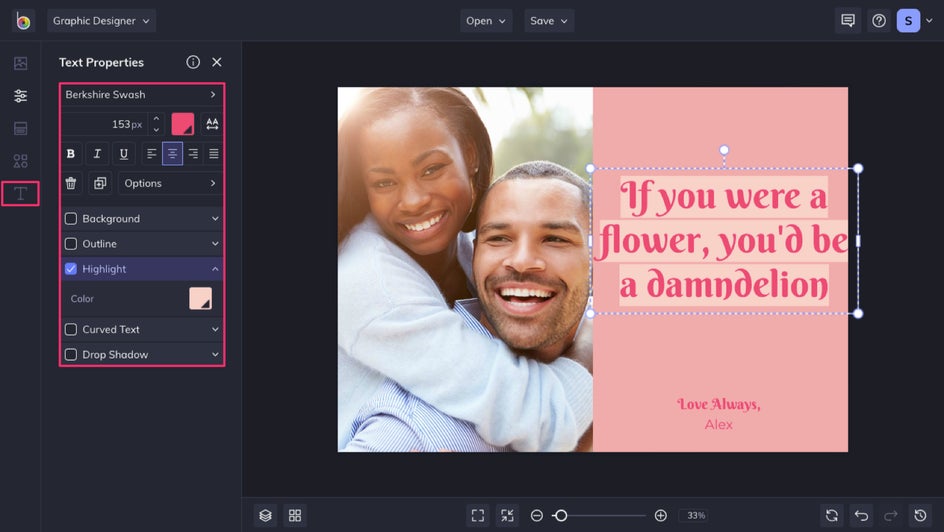Click the Open menu

click(x=486, y=21)
